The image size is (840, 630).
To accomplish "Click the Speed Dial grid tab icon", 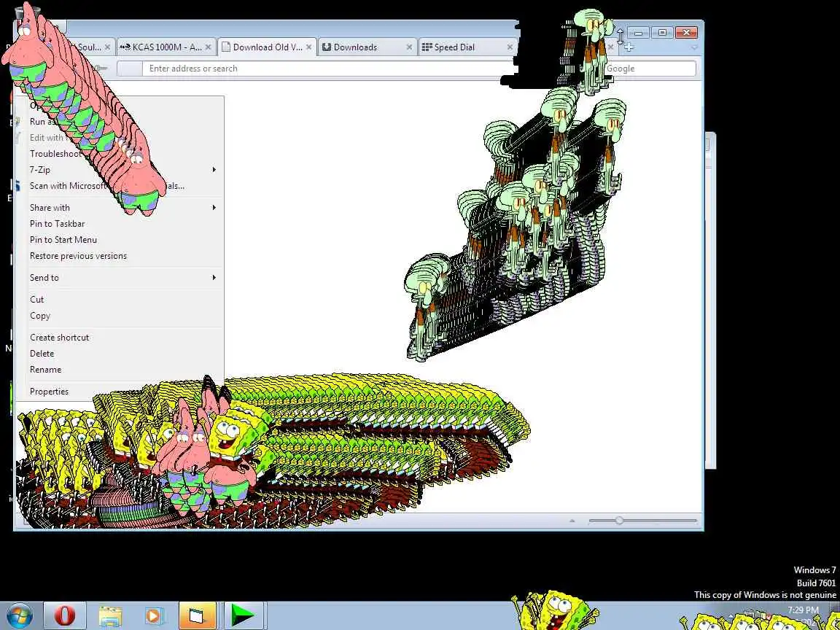I will [x=427, y=47].
